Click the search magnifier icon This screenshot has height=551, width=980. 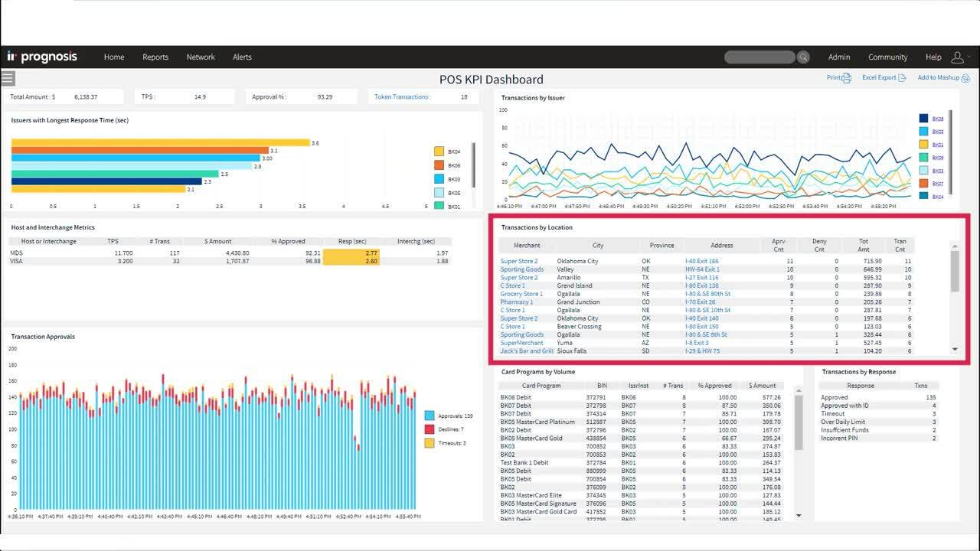(x=803, y=57)
